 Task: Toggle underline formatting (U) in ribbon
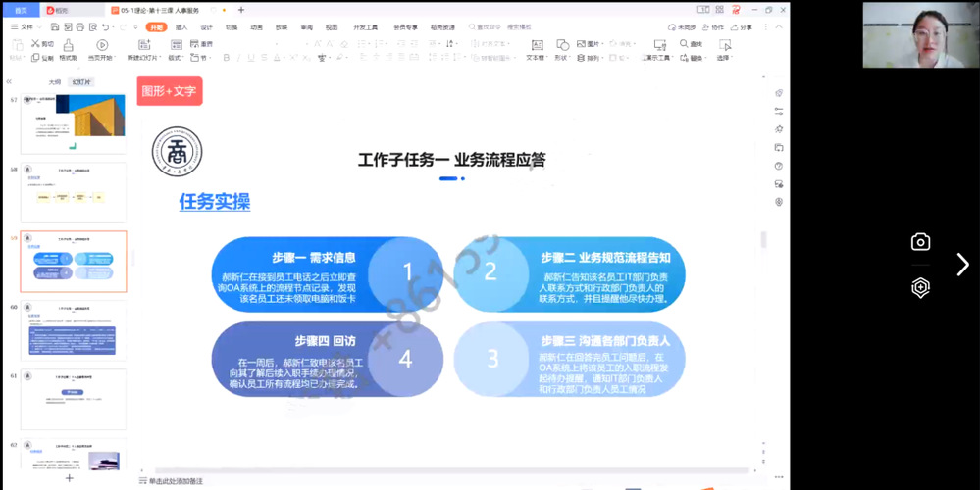click(249, 58)
